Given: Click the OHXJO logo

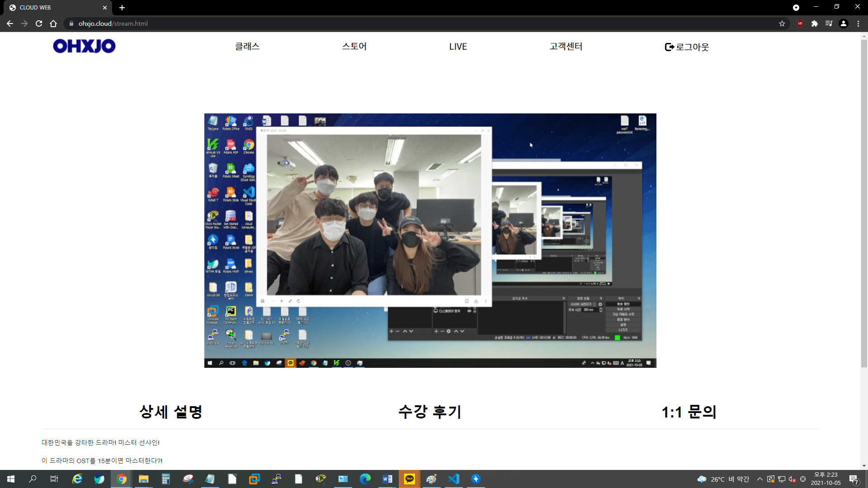Looking at the screenshot, I should tap(84, 46).
